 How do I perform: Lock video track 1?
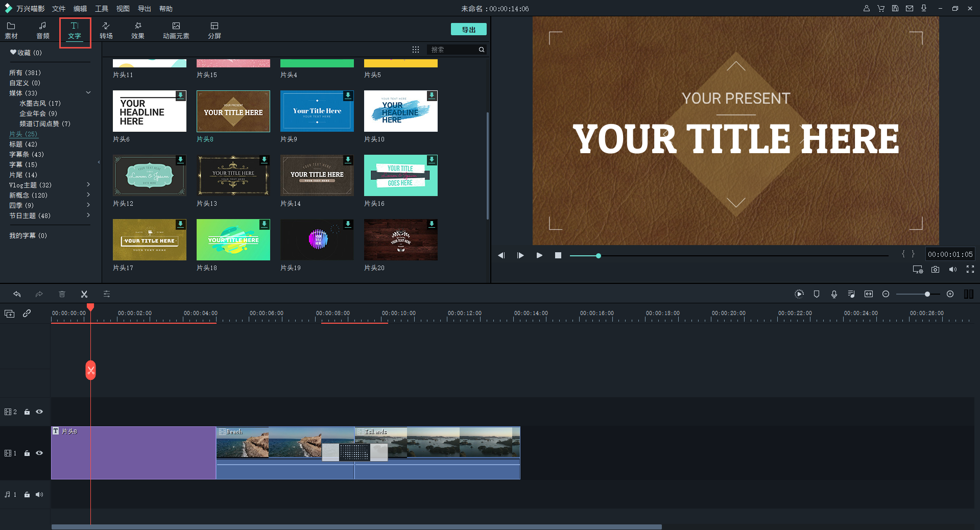point(27,453)
